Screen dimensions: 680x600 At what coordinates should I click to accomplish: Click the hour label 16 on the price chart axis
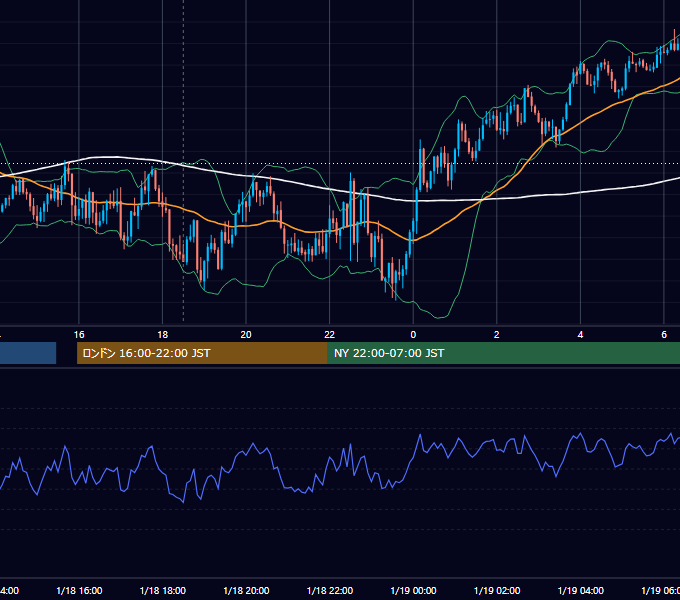pyautogui.click(x=79, y=335)
